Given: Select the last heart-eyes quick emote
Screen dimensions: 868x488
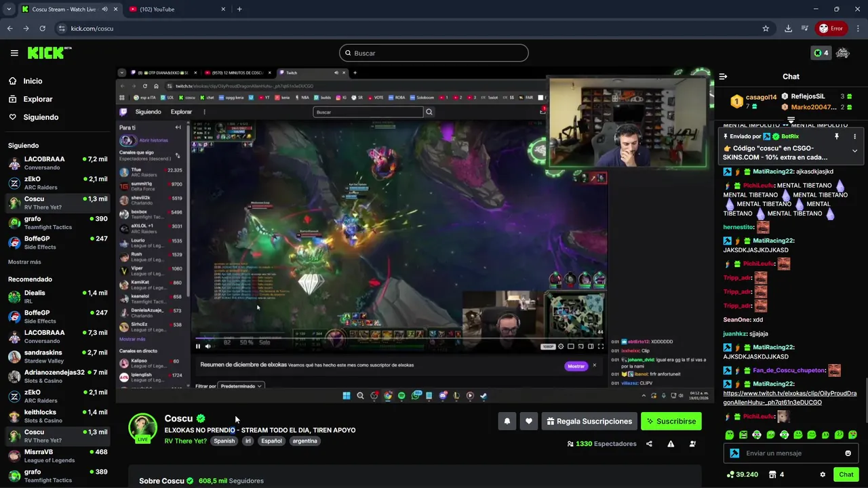Looking at the screenshot, I should point(852,435).
